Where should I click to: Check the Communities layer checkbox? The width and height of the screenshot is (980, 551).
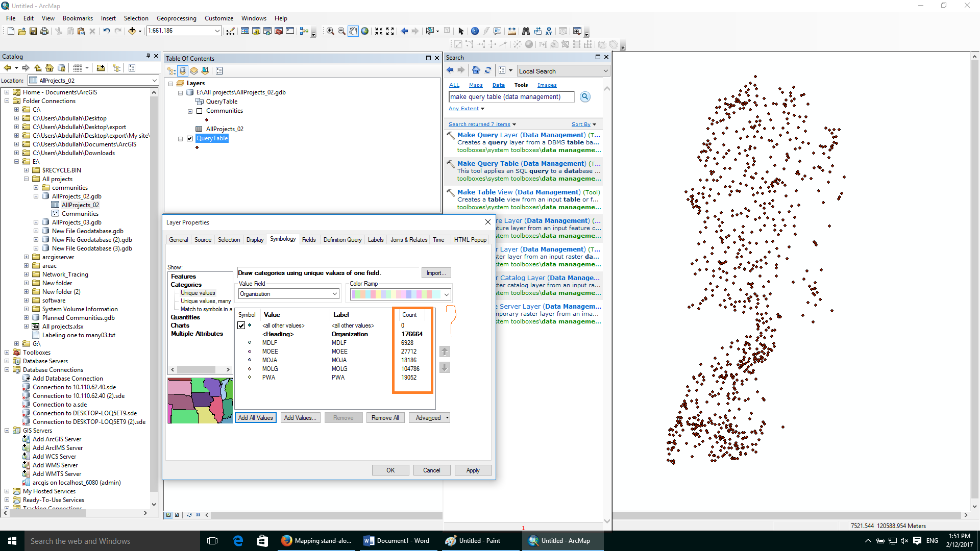[x=200, y=111]
